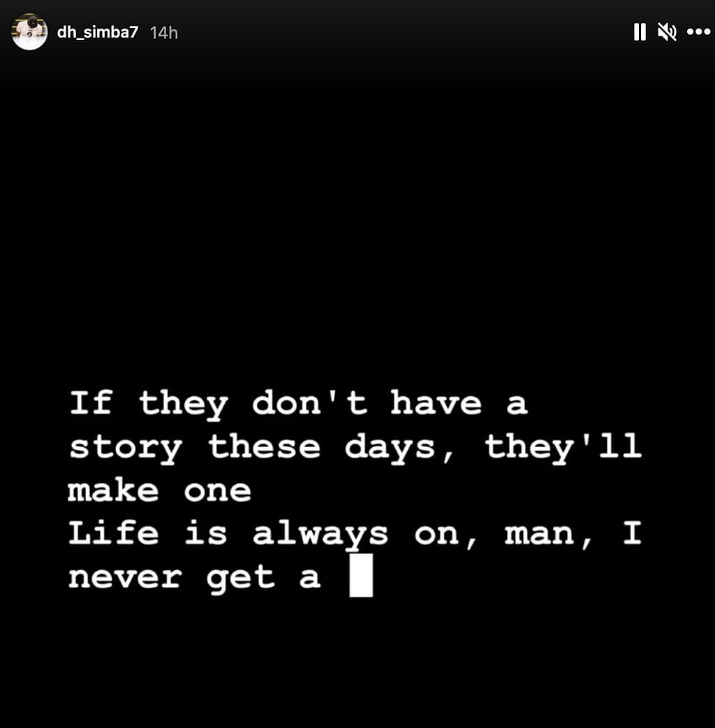Click the word 'never' in the last line
The image size is (715, 728).
125,578
